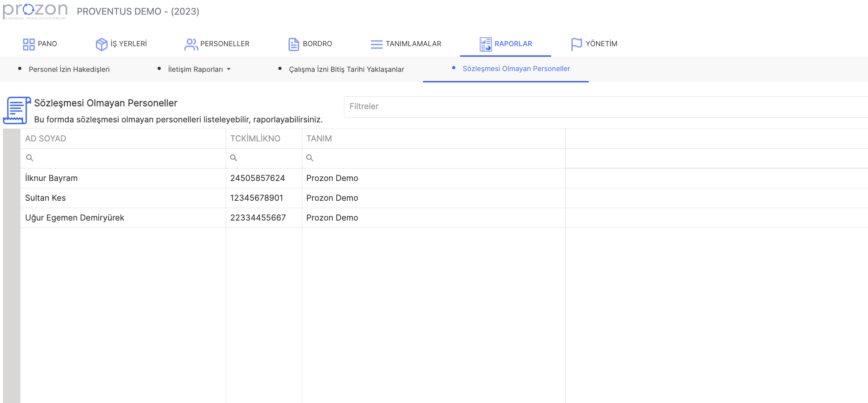
Task: Click the PANO dashboard grid icon
Action: coord(29,44)
